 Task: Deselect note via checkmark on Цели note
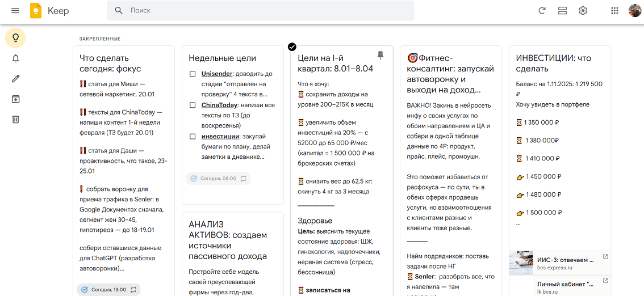pyautogui.click(x=292, y=46)
